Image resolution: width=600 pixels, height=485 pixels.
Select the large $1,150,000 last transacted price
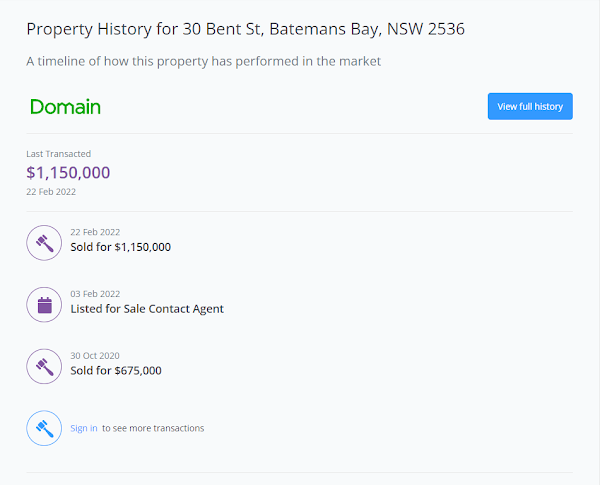[68, 172]
